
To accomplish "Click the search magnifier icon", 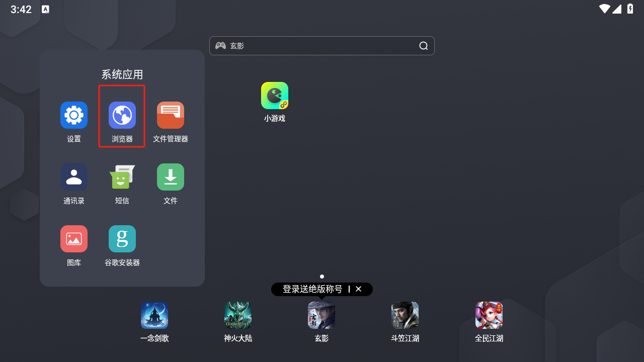I will (x=424, y=46).
